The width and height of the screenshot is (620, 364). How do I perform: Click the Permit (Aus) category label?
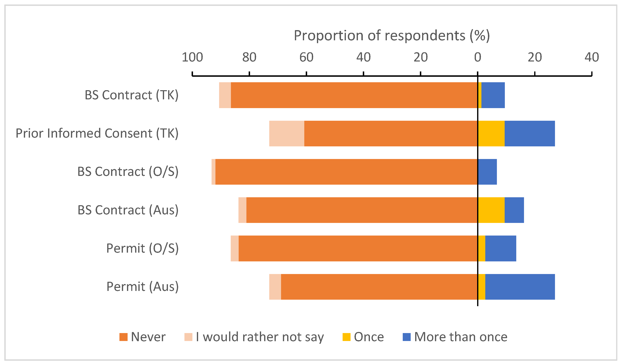[142, 287]
